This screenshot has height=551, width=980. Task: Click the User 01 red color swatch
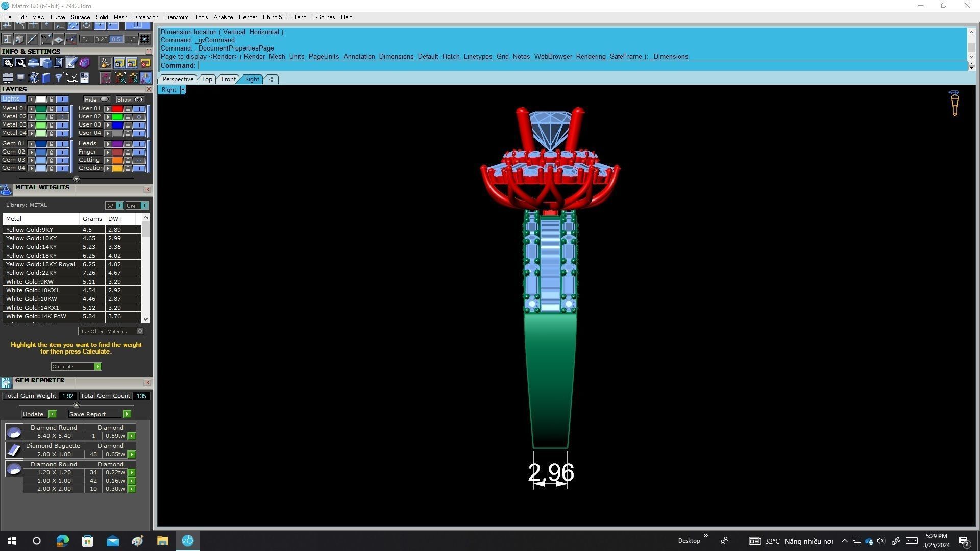[x=117, y=109]
